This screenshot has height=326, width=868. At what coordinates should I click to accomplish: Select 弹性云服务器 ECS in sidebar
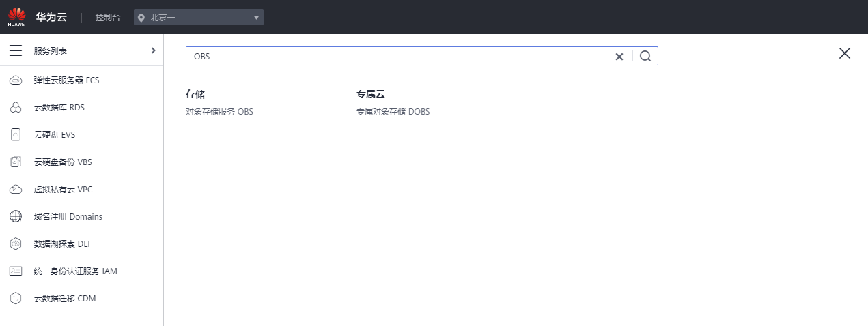pos(67,80)
